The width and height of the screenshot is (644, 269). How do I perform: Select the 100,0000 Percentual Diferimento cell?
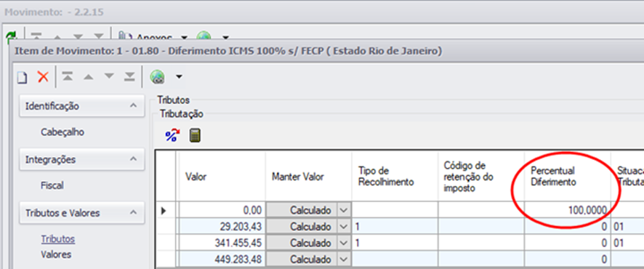(567, 211)
